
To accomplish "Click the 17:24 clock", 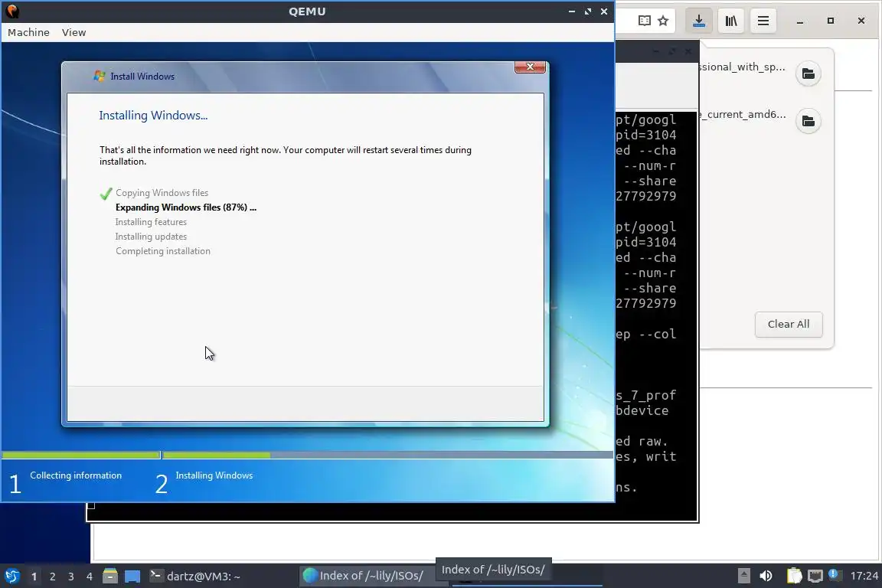I will [864, 576].
